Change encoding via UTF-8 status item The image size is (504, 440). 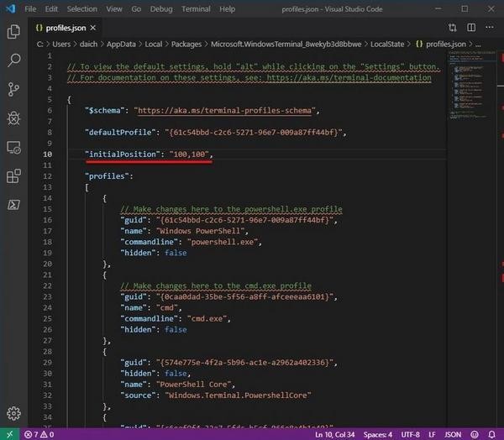coord(410,434)
